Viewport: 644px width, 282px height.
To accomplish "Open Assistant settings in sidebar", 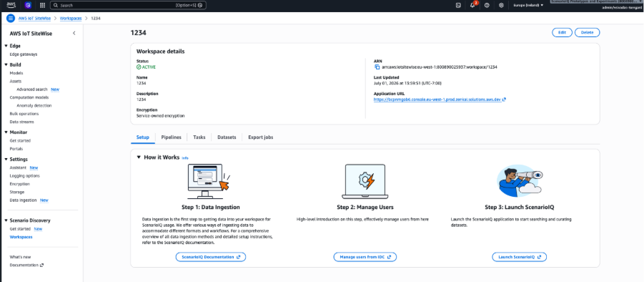I will (x=18, y=167).
